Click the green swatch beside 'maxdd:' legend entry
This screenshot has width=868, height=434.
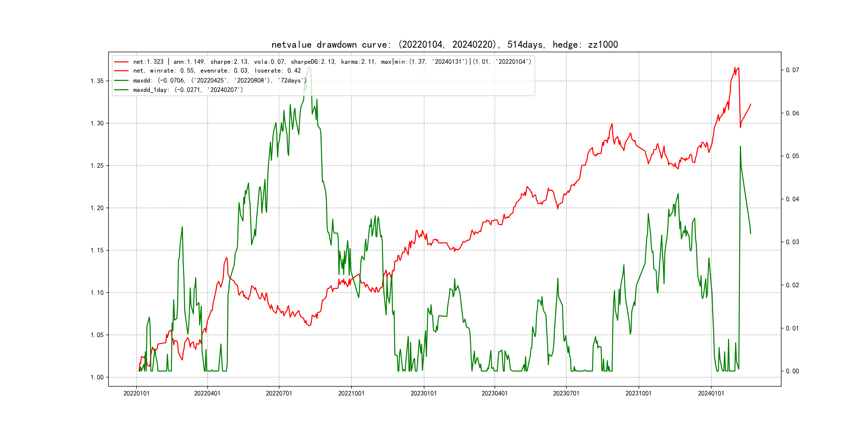click(121, 81)
